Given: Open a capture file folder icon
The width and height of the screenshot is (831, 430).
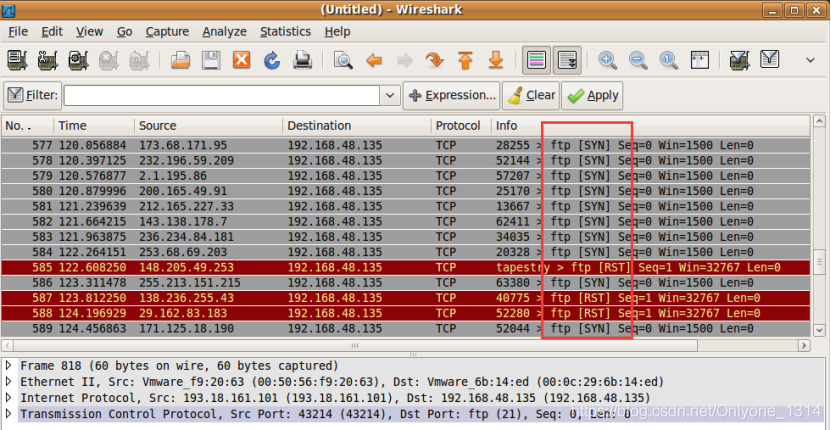Looking at the screenshot, I should (x=181, y=60).
